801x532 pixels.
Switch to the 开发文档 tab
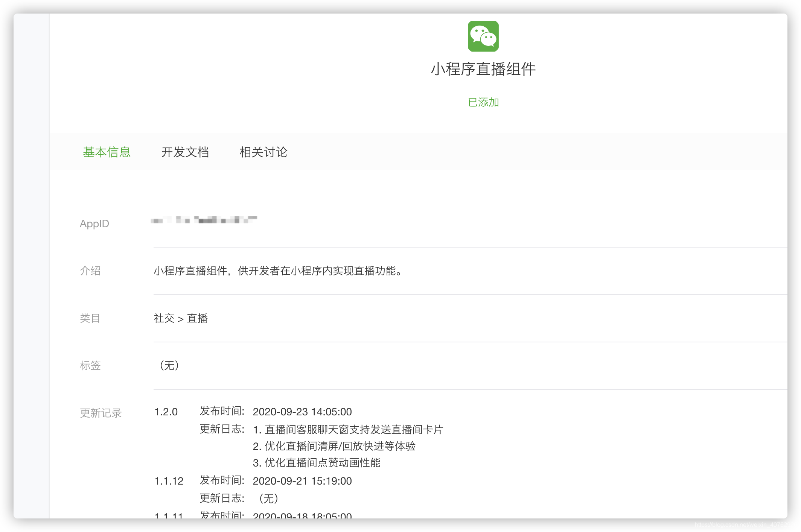pyautogui.click(x=185, y=152)
